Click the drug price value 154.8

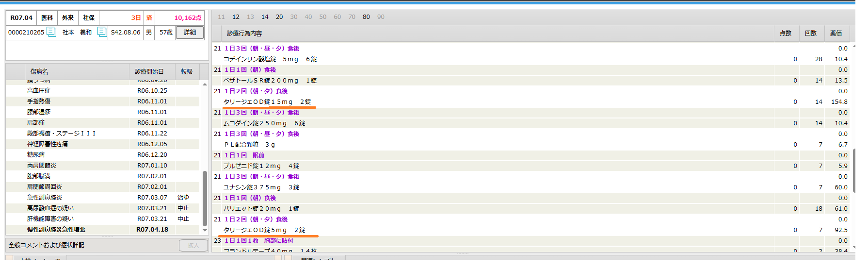point(839,102)
